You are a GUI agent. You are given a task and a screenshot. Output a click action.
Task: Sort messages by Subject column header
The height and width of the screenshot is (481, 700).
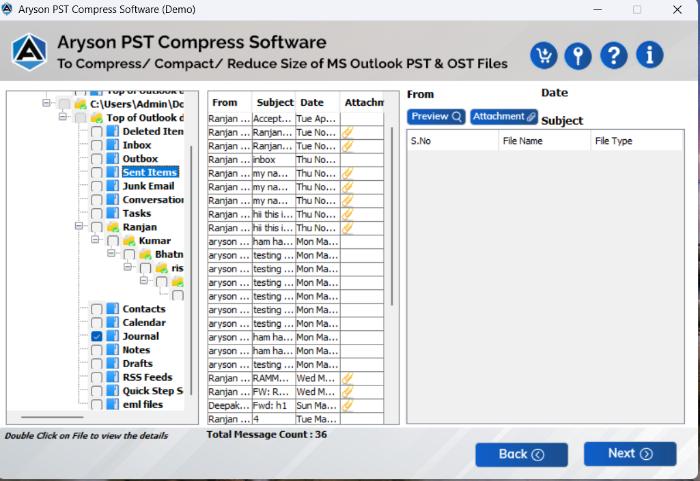click(273, 102)
